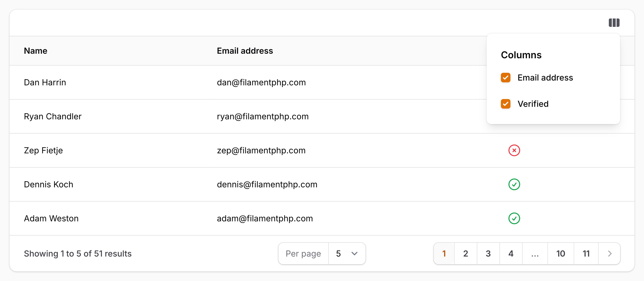Click current page 1 button
The height and width of the screenshot is (281, 644).
coord(444,254)
